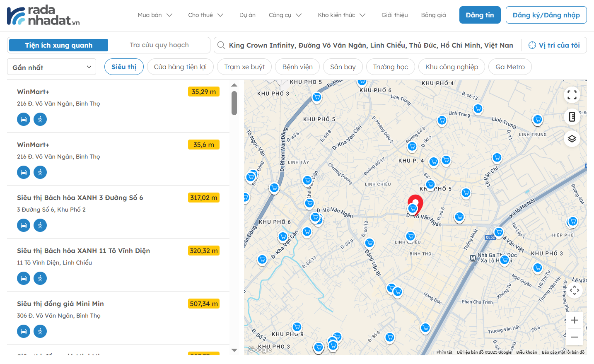The width and height of the screenshot is (594, 364).
Task: Click the results list scrollbar thumb
Action: coord(234,103)
